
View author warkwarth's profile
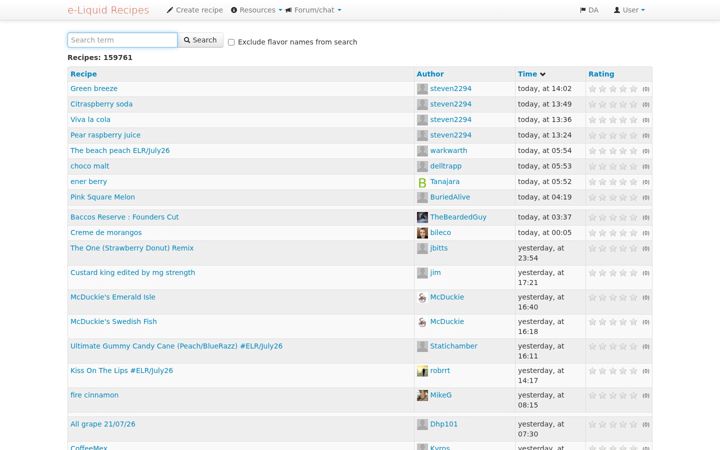point(448,151)
